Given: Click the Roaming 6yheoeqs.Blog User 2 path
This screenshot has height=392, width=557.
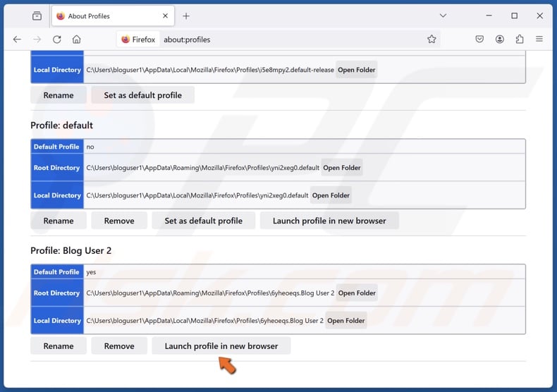Looking at the screenshot, I should point(210,293).
